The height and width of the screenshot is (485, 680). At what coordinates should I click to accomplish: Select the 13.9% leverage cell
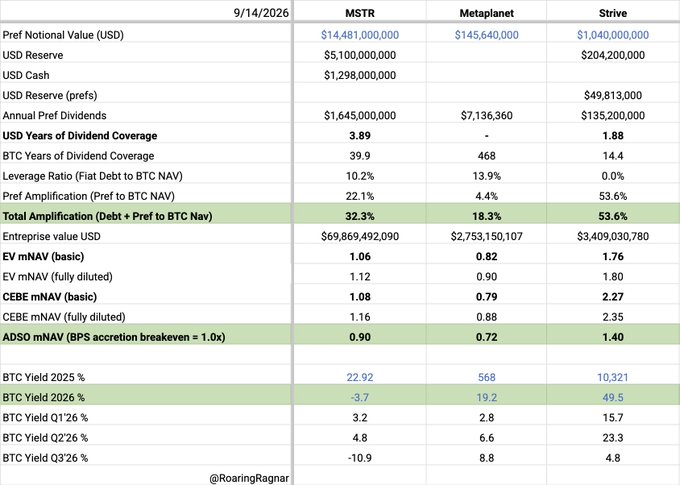(x=487, y=176)
